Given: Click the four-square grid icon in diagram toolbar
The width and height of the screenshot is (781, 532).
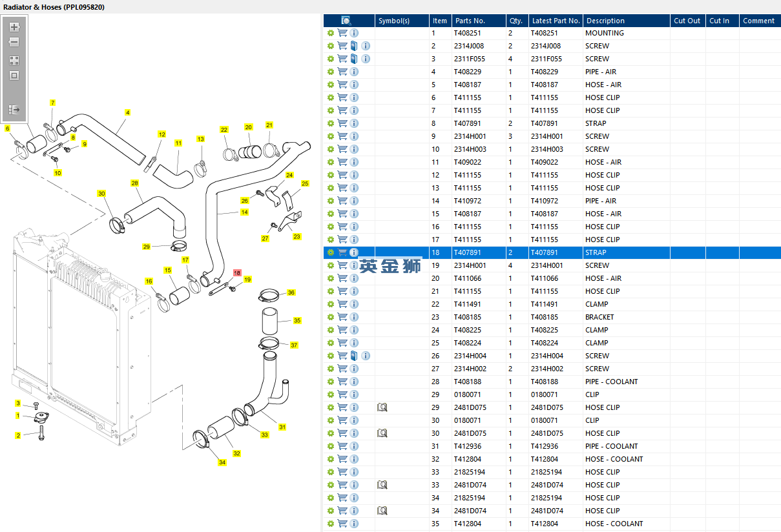Looking at the screenshot, I should pyautogui.click(x=14, y=61).
